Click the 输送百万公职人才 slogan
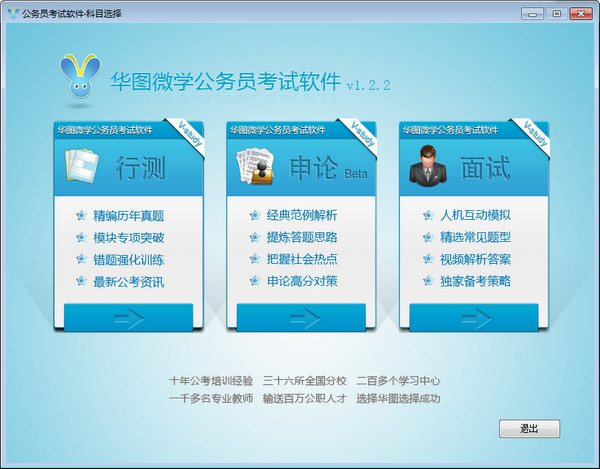The height and width of the screenshot is (469, 600). tap(305, 399)
